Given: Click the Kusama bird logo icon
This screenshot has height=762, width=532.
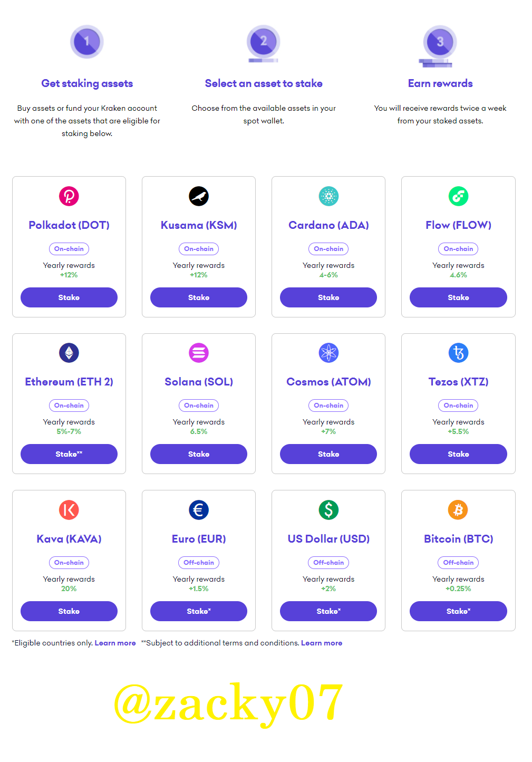Looking at the screenshot, I should coord(199,196).
